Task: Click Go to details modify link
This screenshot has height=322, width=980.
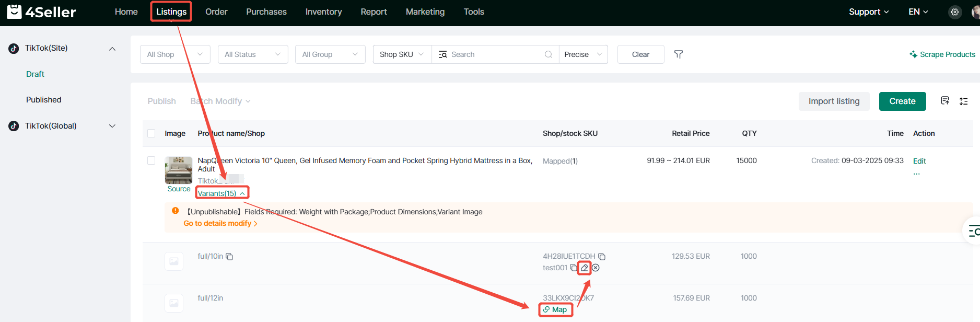Action: (x=220, y=223)
